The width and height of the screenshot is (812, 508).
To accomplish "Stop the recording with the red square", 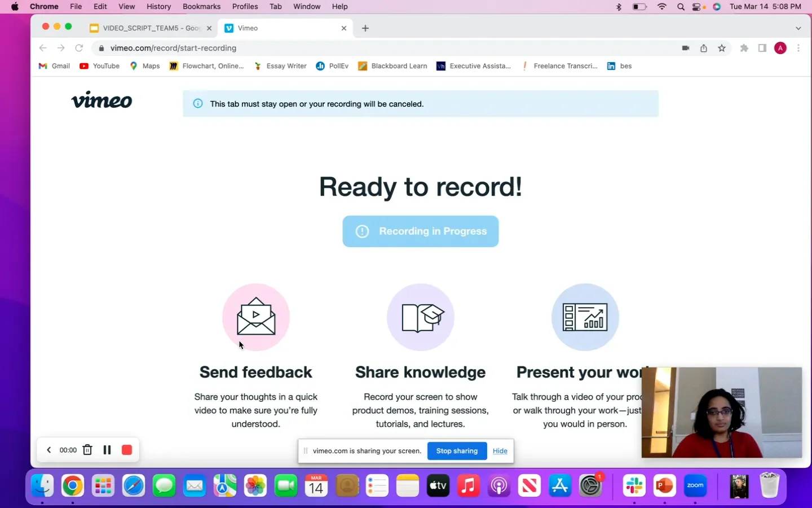I will pyautogui.click(x=127, y=450).
